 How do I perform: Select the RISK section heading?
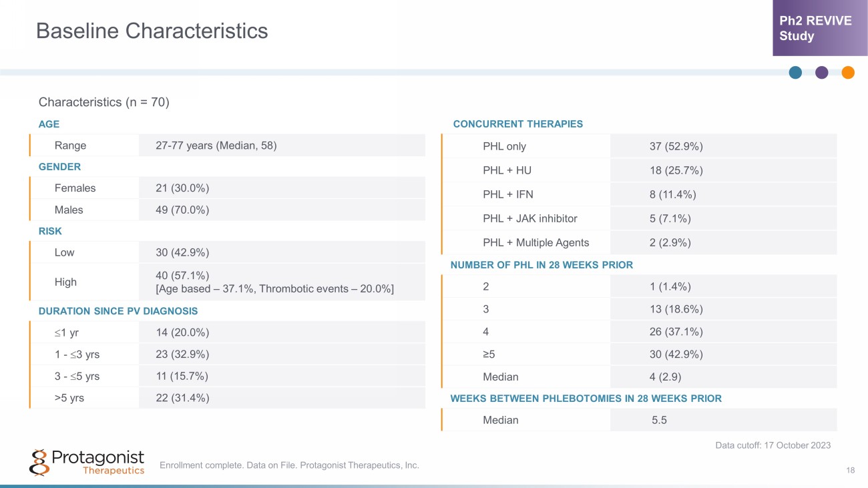point(50,231)
